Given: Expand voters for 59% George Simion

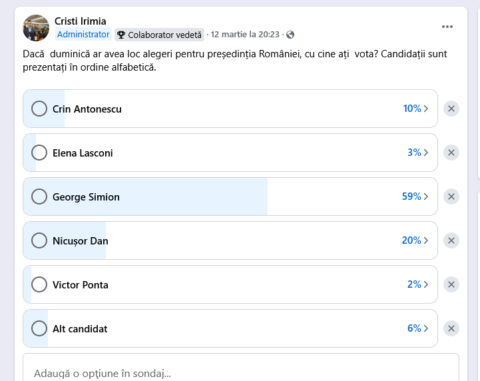Looking at the screenshot, I should point(415,197).
